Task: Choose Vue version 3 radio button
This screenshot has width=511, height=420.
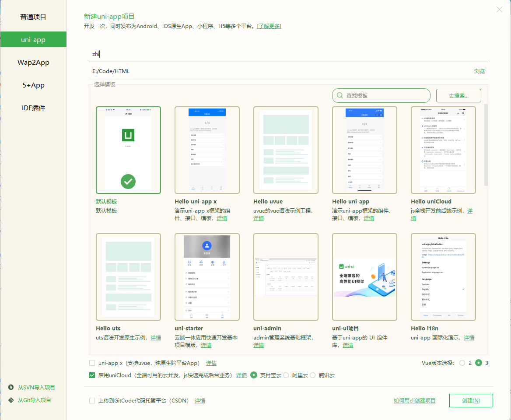Action: (x=479, y=363)
